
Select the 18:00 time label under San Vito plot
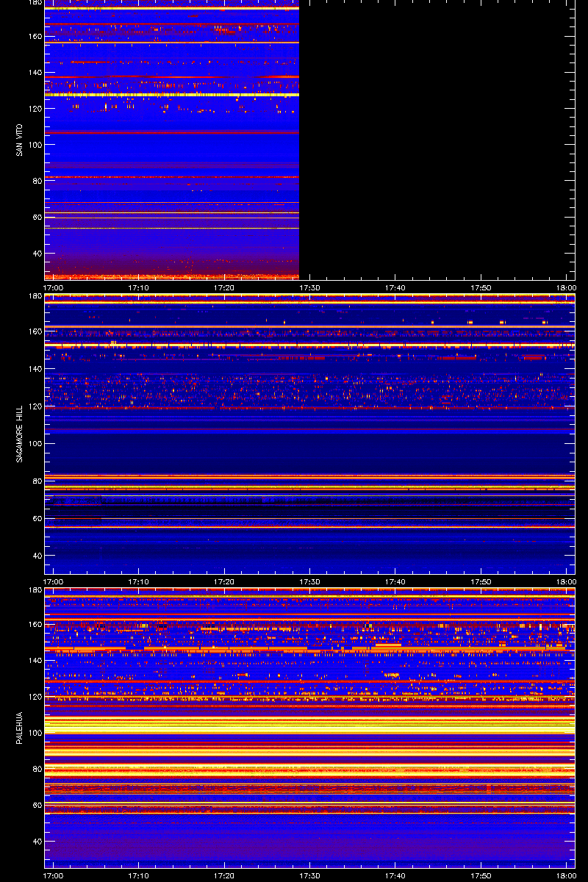(566, 287)
